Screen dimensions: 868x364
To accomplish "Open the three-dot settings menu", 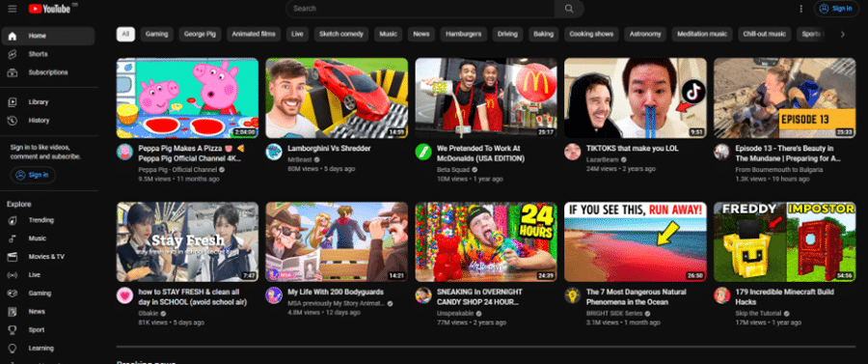I will point(800,9).
